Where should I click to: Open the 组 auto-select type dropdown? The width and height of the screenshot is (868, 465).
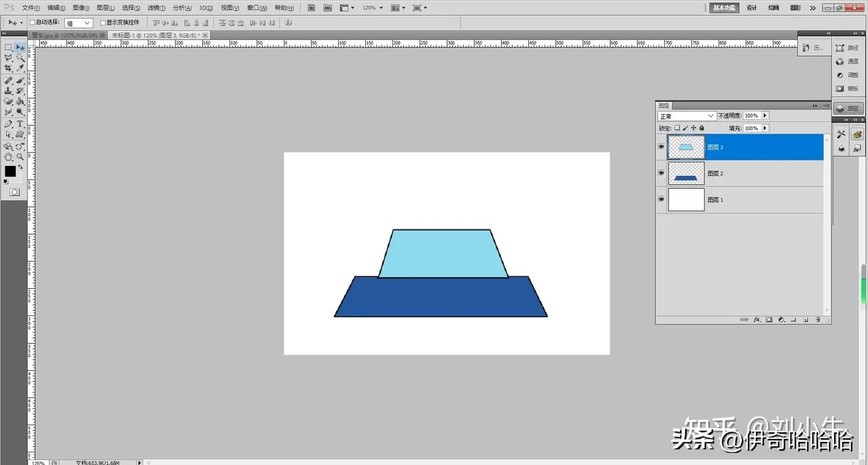(79, 23)
